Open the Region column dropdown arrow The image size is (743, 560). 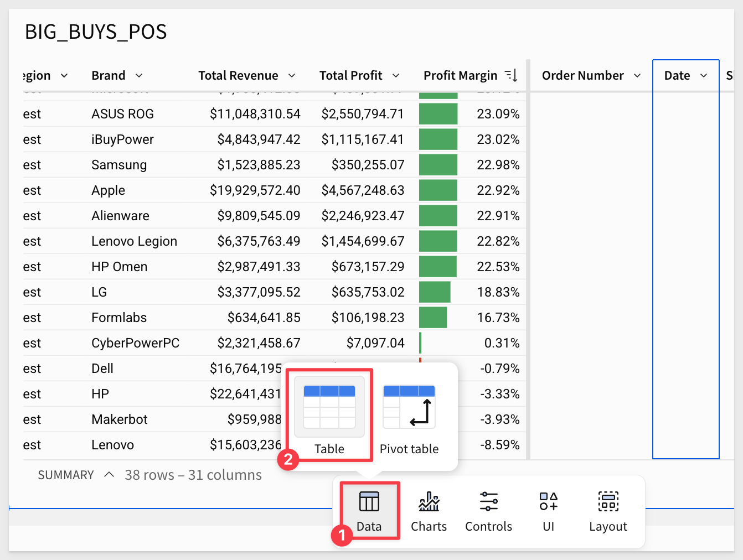pos(64,75)
